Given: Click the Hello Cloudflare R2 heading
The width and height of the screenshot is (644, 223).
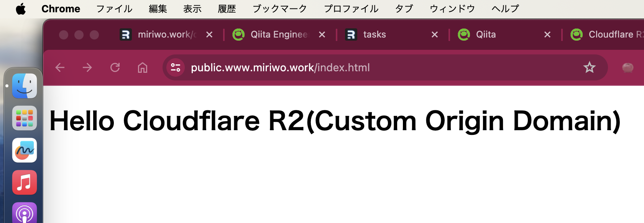Looking at the screenshot, I should 335,121.
